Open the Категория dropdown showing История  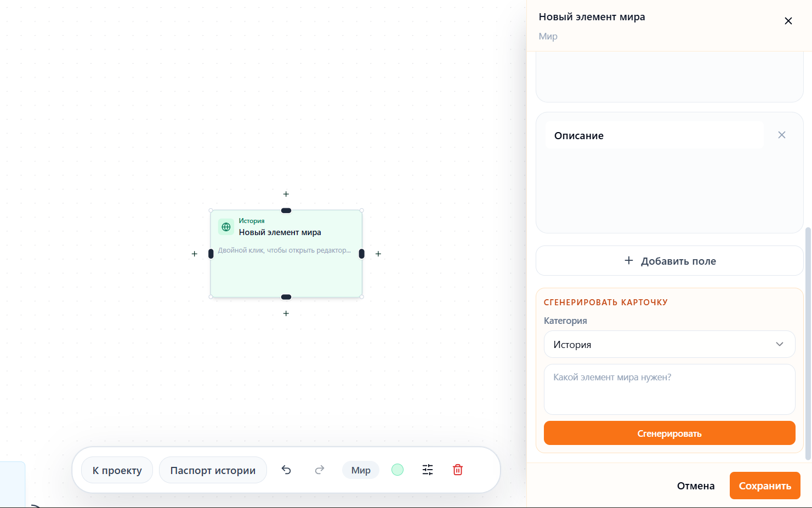[669, 344]
